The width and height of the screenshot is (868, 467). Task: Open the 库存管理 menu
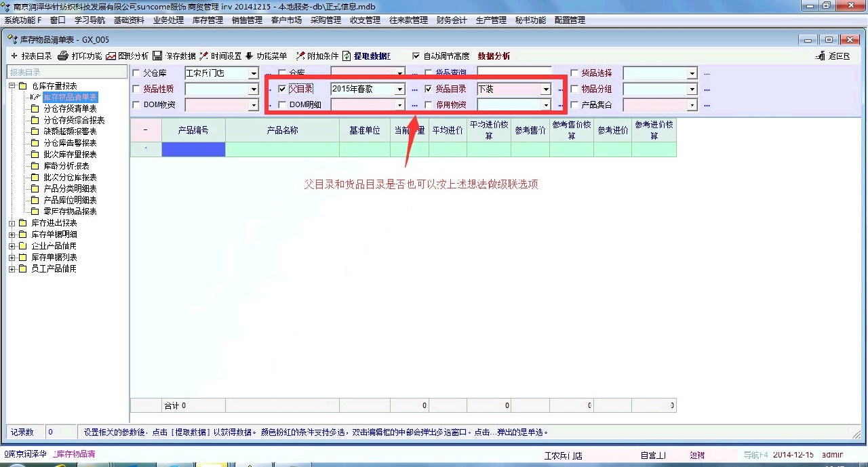pos(208,20)
